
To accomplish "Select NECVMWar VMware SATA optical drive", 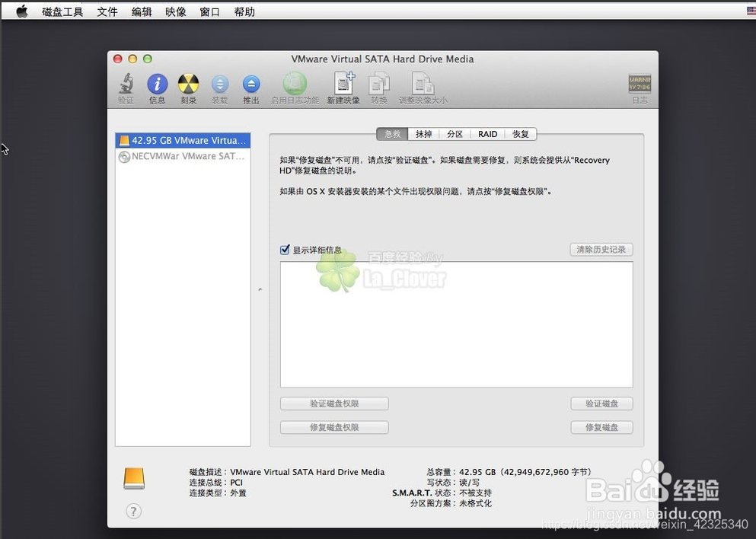I will coord(183,156).
